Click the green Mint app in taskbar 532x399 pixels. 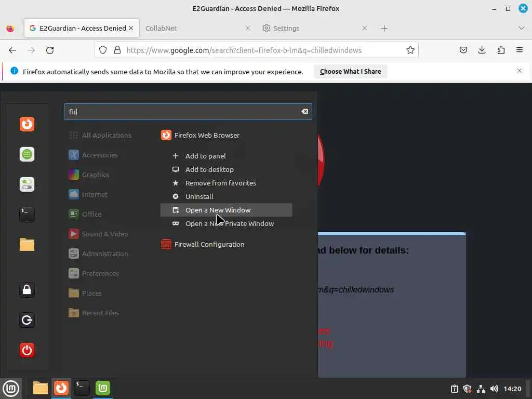coord(103,388)
